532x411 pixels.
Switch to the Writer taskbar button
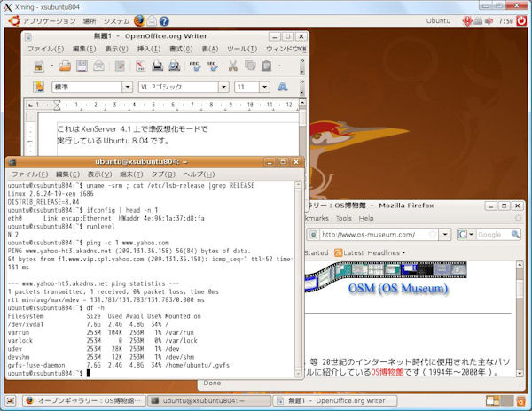[335, 401]
